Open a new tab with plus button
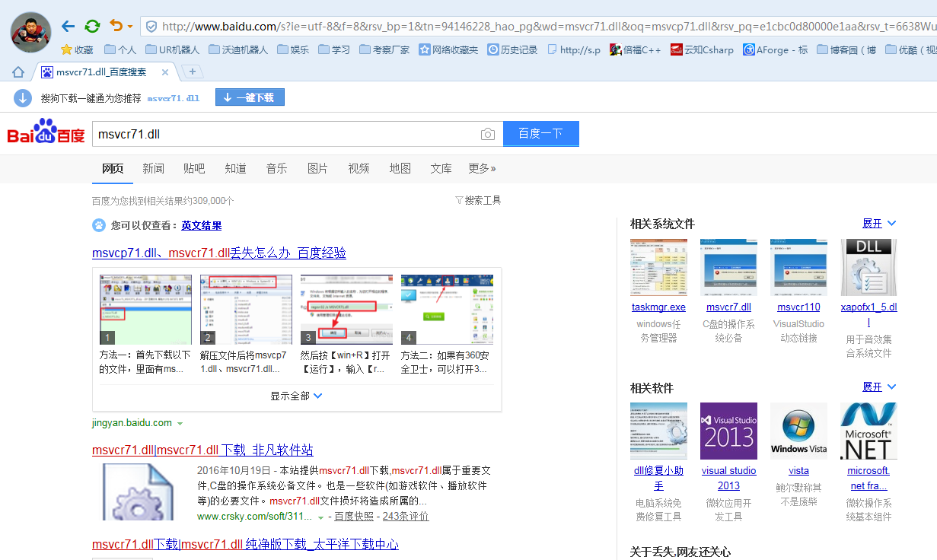Screen dimensions: 937x560 193,72
